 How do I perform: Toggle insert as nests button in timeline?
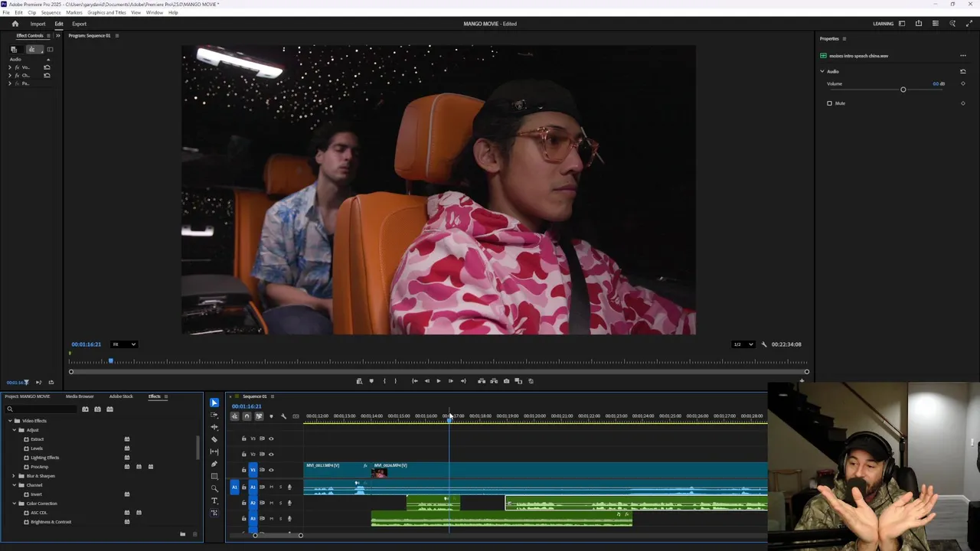click(234, 416)
